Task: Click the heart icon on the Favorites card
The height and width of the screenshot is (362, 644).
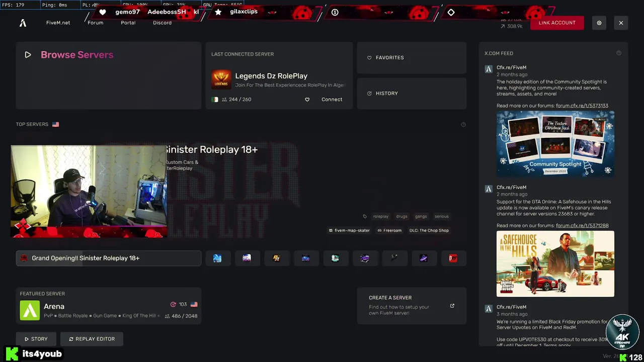Action: tap(369, 58)
